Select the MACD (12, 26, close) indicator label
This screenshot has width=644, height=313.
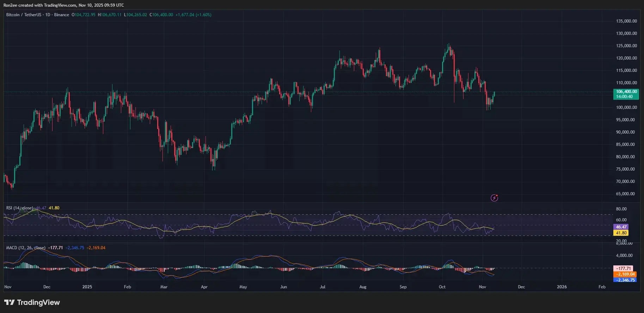[25, 248]
